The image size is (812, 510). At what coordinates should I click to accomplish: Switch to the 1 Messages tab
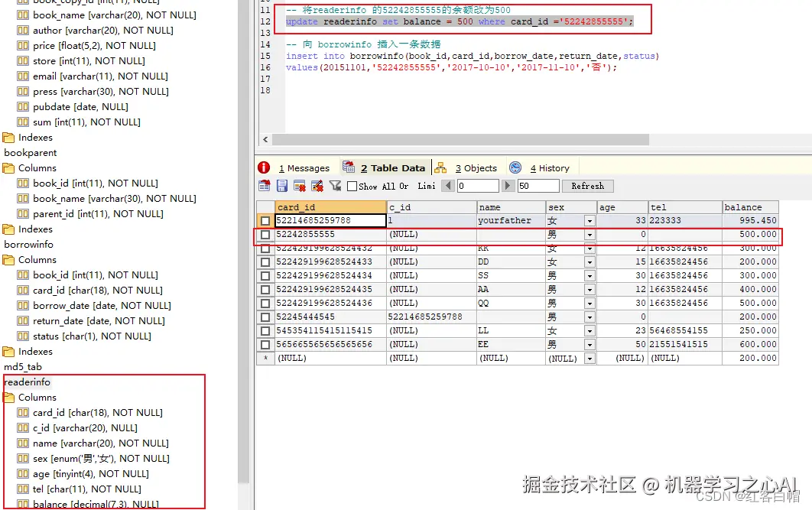tap(294, 167)
